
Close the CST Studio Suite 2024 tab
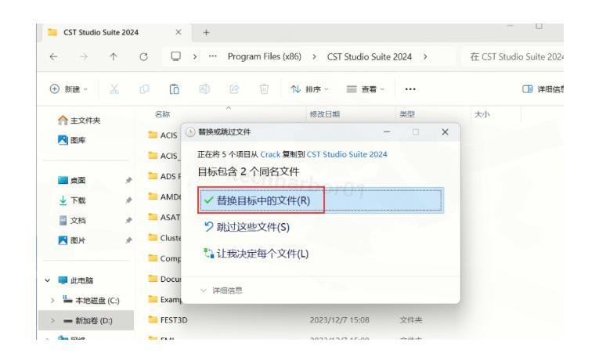(x=179, y=32)
